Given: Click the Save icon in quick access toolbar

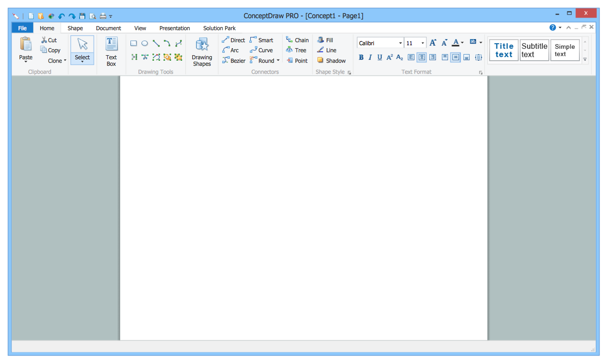Looking at the screenshot, I should (x=82, y=16).
